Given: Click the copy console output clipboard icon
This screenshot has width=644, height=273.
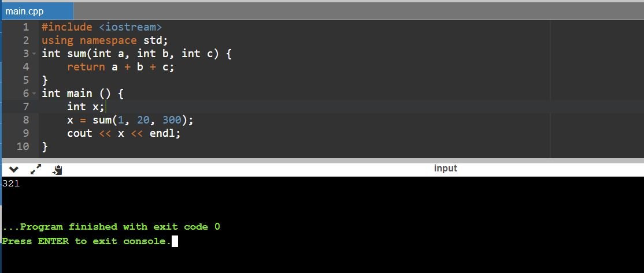Looking at the screenshot, I should click(57, 170).
